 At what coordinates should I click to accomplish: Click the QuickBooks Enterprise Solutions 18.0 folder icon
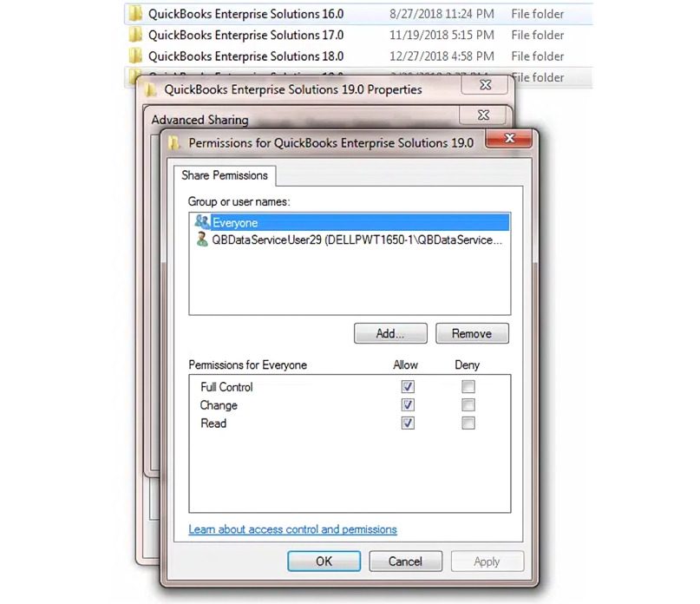[134, 56]
